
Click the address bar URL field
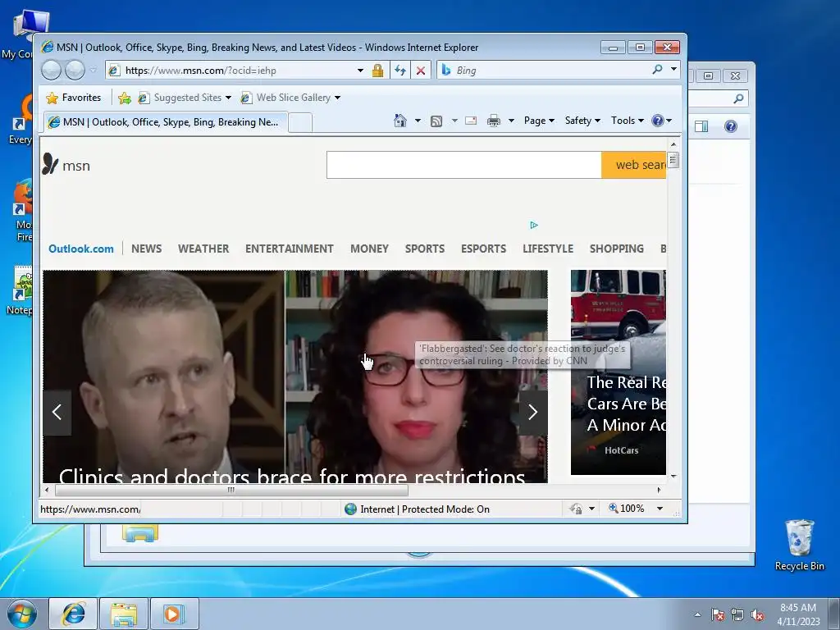coord(231,71)
